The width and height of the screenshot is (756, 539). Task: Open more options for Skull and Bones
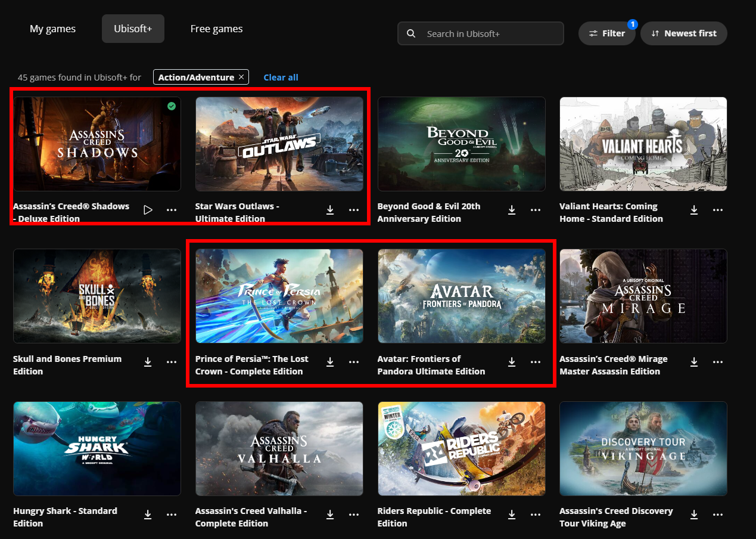coord(172,362)
